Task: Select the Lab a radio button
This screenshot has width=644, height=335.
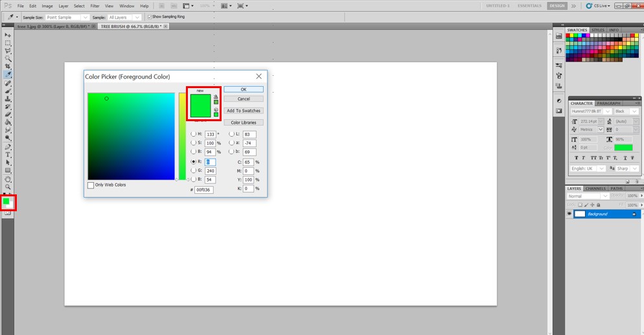Action: point(232,143)
